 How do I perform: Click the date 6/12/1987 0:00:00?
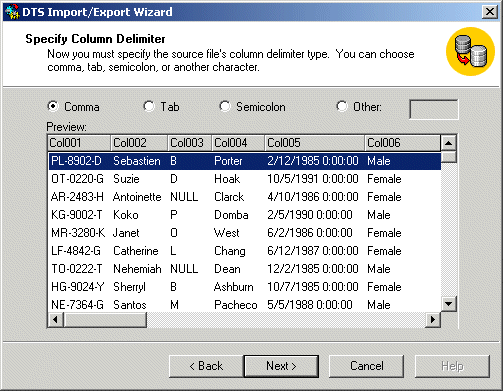(x=313, y=251)
